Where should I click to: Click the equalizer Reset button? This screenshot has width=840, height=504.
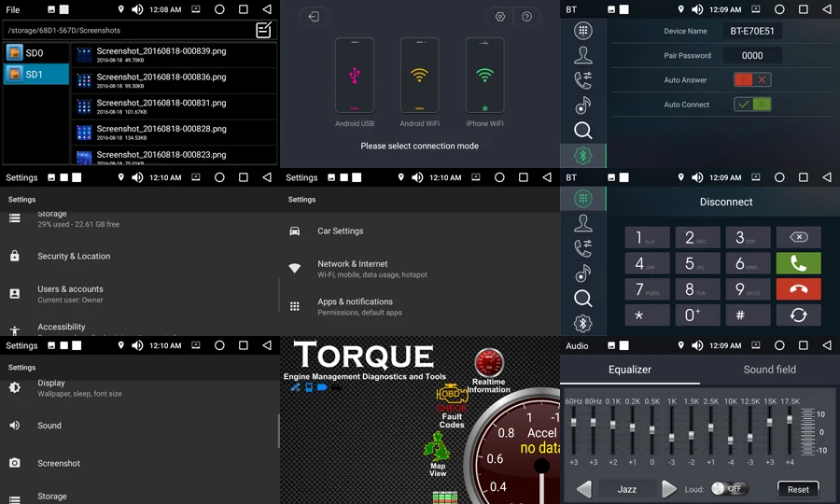click(798, 489)
